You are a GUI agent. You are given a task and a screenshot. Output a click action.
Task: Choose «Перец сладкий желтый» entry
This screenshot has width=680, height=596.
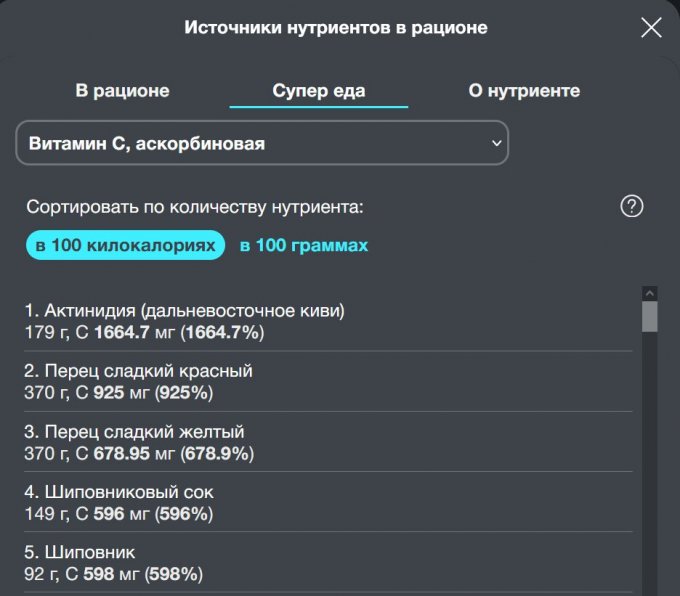pos(135,432)
